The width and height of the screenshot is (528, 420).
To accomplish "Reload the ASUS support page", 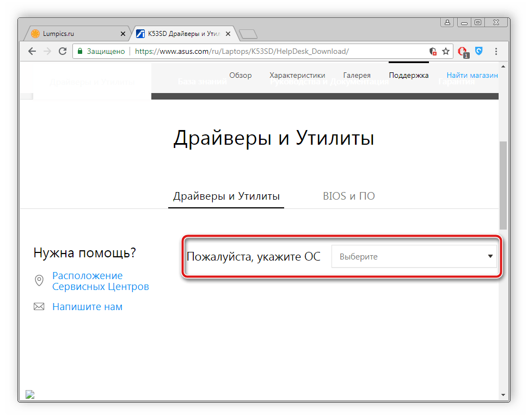I will click(63, 51).
